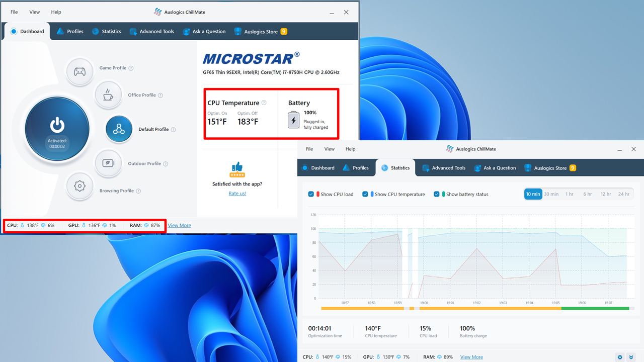Disable the Show CPU temperature checkbox
The height and width of the screenshot is (362, 644).
(365, 194)
